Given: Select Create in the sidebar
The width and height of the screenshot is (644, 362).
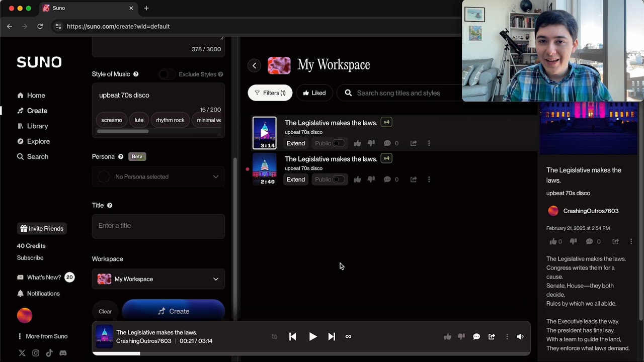Looking at the screenshot, I should tap(32, 111).
